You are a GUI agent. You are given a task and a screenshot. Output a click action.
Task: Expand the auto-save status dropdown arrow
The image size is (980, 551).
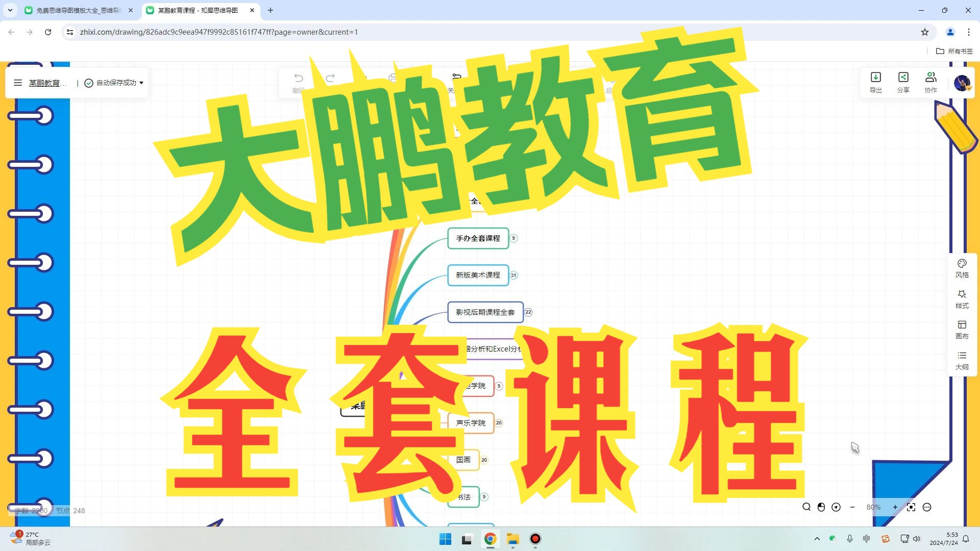tap(141, 83)
